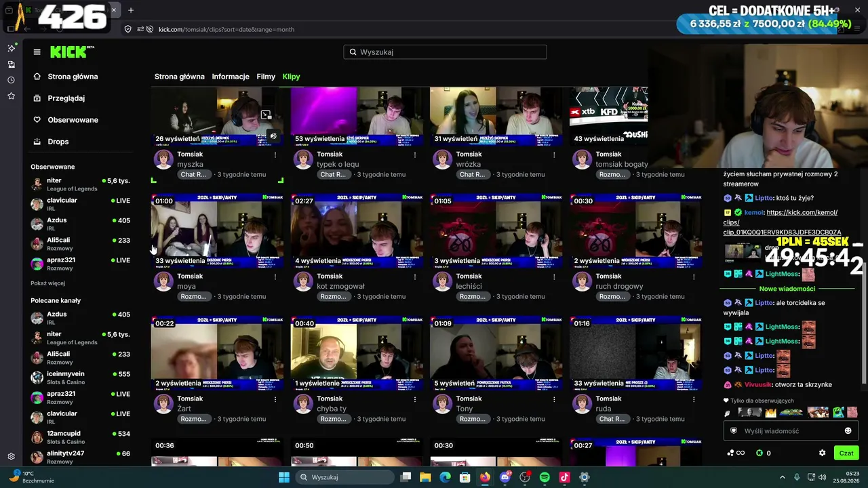Open Discord from the taskbar
This screenshot has width=868, height=488.
pos(505,477)
